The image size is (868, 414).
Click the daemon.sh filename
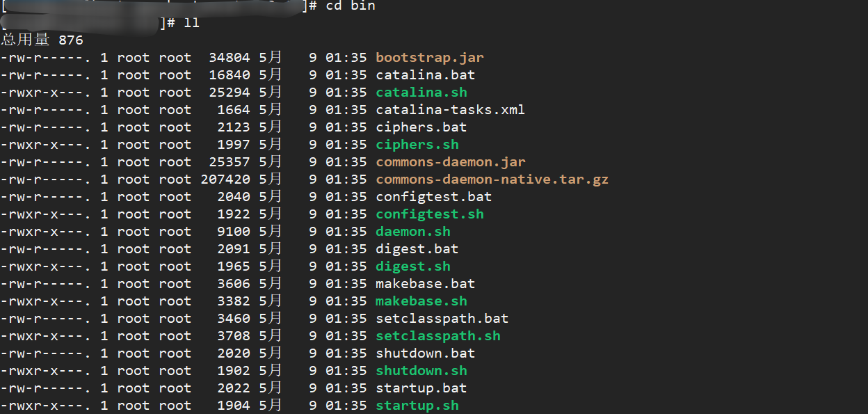tap(412, 232)
